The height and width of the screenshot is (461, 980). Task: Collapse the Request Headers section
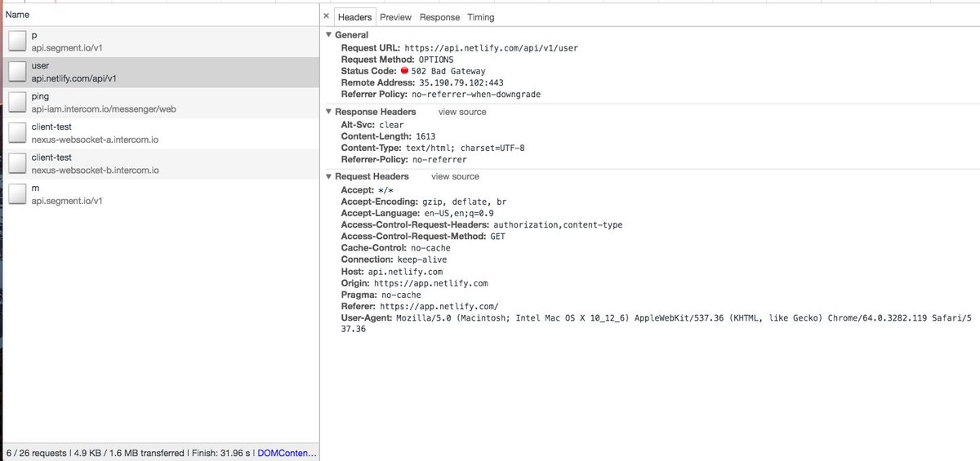tap(328, 176)
